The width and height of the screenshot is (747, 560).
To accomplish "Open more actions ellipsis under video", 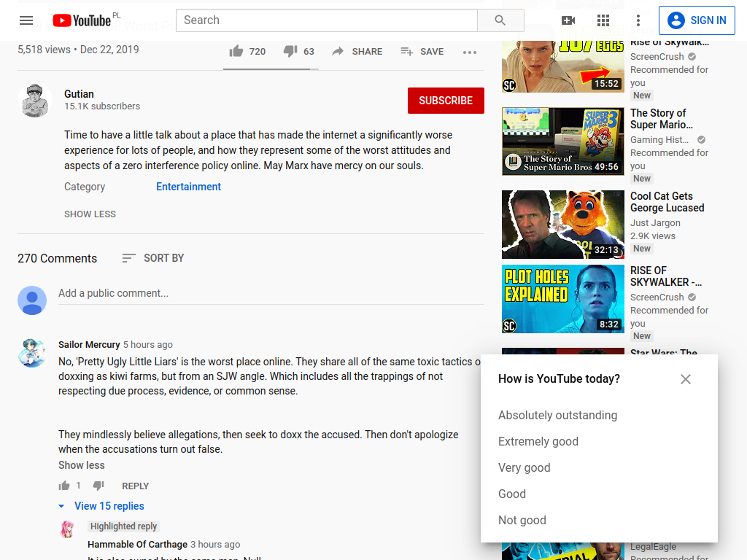I will (x=470, y=52).
